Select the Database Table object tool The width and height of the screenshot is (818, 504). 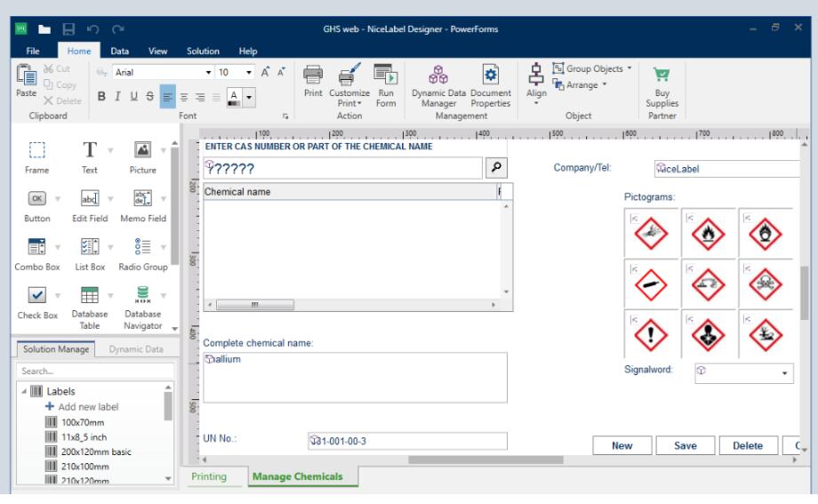pos(90,308)
